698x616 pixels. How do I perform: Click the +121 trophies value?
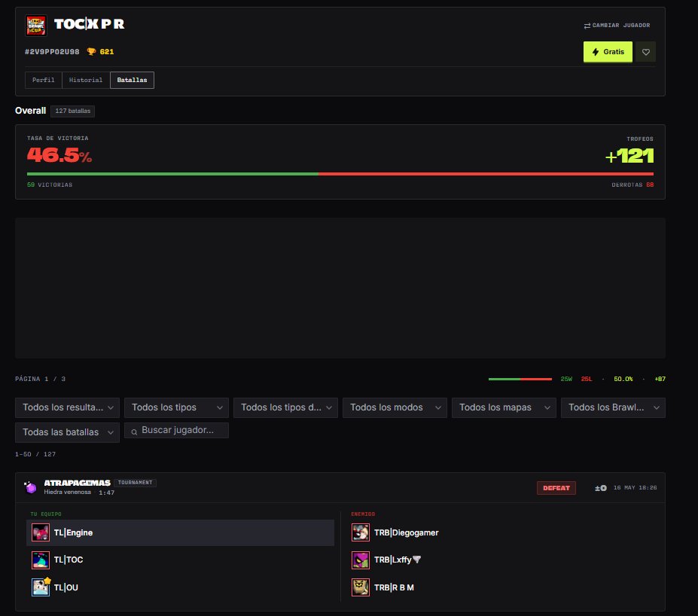click(x=629, y=156)
